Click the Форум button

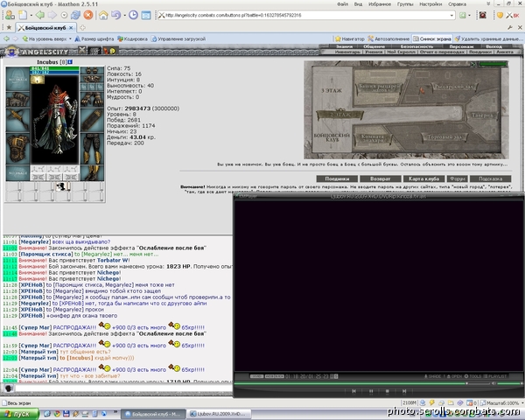pyautogui.click(x=458, y=178)
